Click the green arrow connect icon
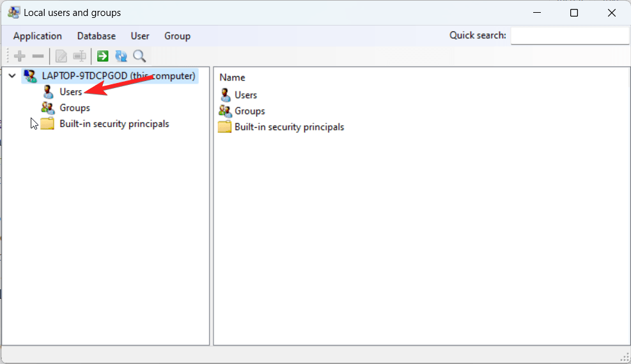Image resolution: width=631 pixels, height=364 pixels. [103, 56]
